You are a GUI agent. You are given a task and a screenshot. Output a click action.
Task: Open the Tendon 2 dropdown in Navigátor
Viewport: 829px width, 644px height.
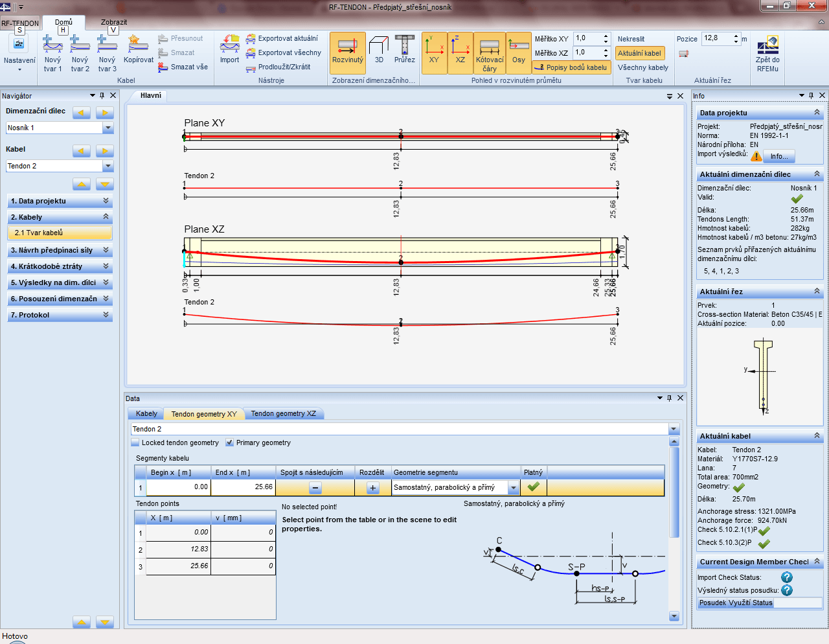tap(108, 166)
